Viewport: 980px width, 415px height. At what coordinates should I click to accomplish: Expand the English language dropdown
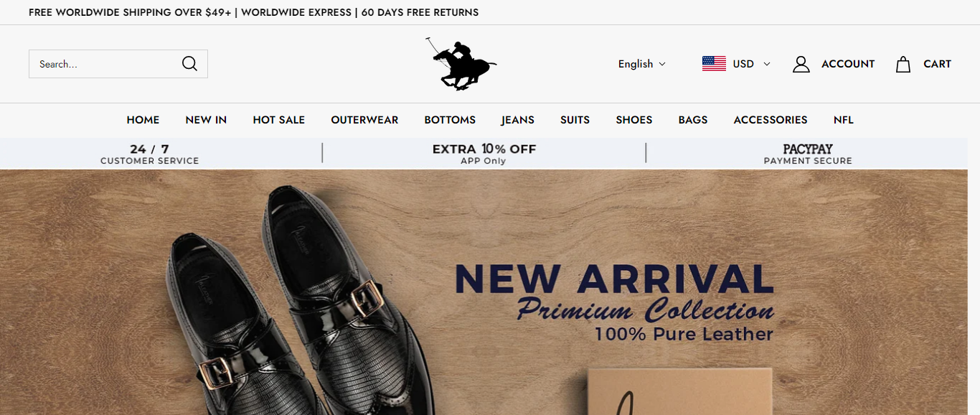(x=642, y=64)
